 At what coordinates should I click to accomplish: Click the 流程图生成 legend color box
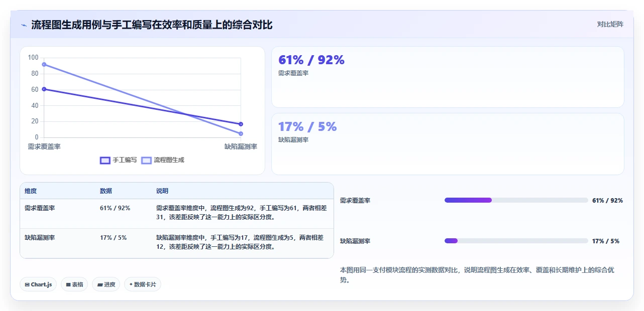click(146, 160)
